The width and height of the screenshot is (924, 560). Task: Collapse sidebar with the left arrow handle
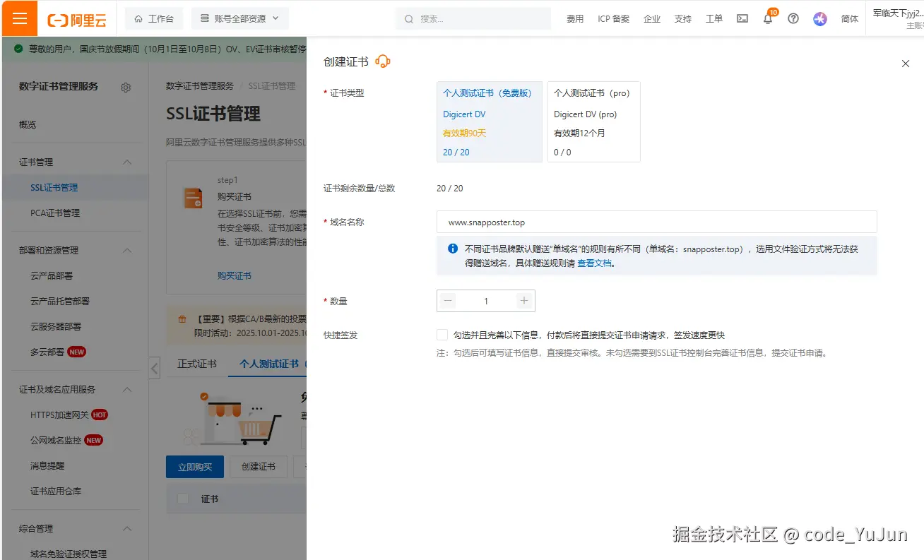(x=155, y=368)
